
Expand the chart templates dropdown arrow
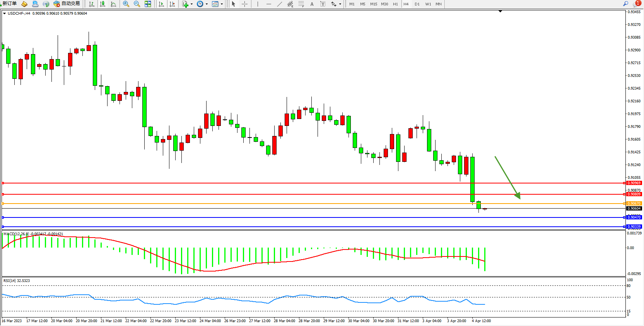pos(222,4)
